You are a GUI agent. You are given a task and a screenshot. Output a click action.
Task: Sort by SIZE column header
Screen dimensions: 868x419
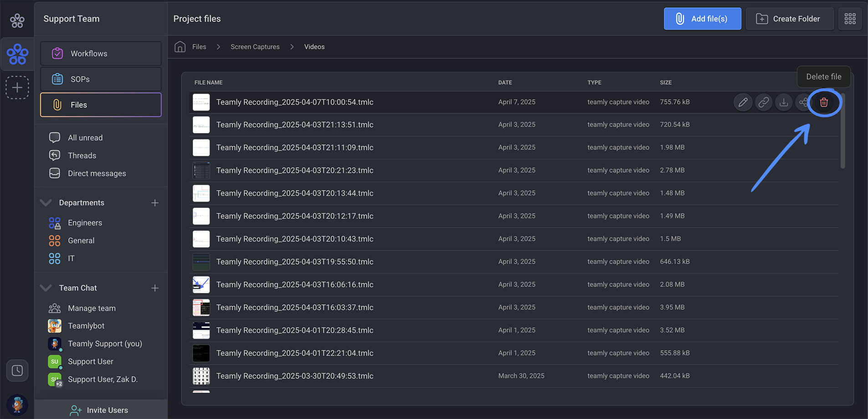(666, 82)
